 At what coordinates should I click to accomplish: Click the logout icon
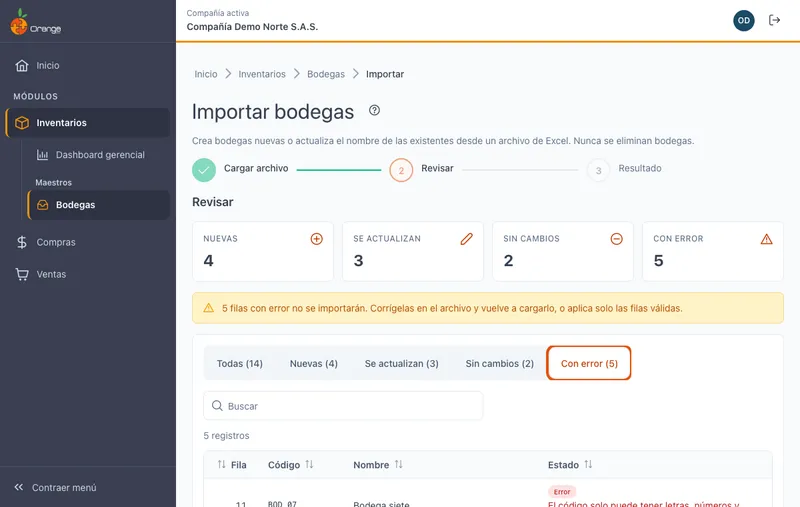(x=774, y=20)
